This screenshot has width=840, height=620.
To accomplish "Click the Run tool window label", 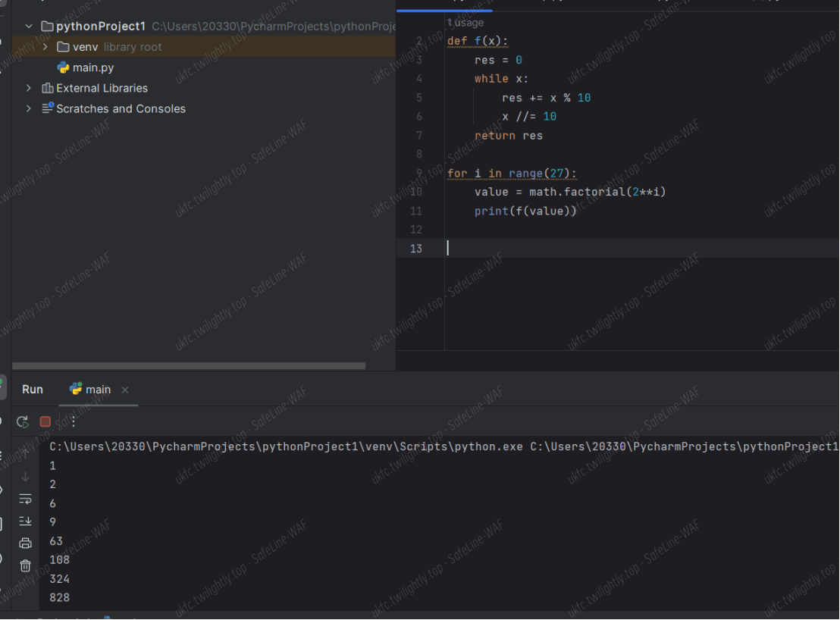I will 33,390.
